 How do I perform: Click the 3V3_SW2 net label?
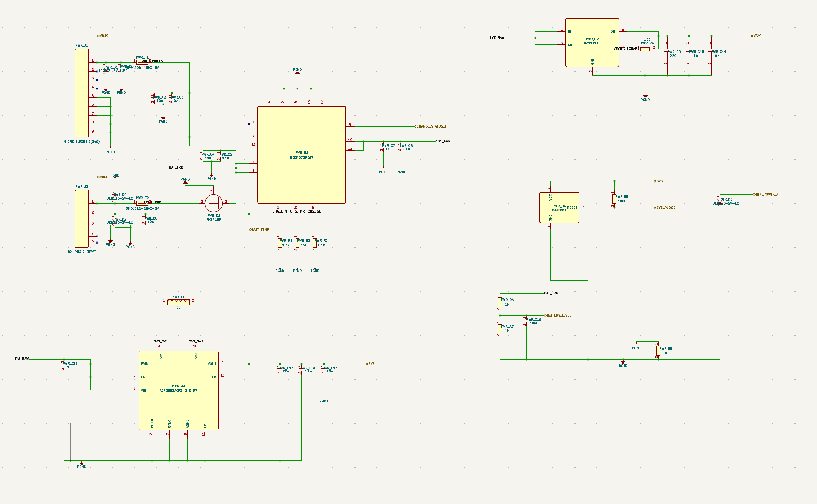(196, 341)
